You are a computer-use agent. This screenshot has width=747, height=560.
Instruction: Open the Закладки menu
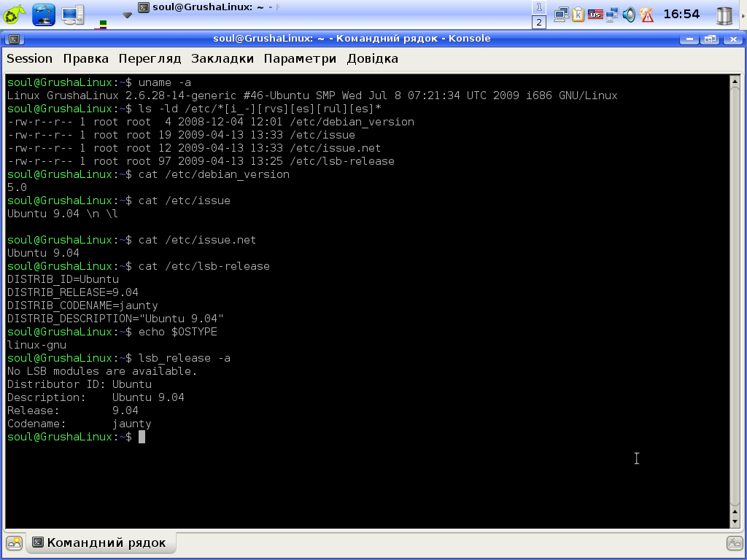point(222,58)
